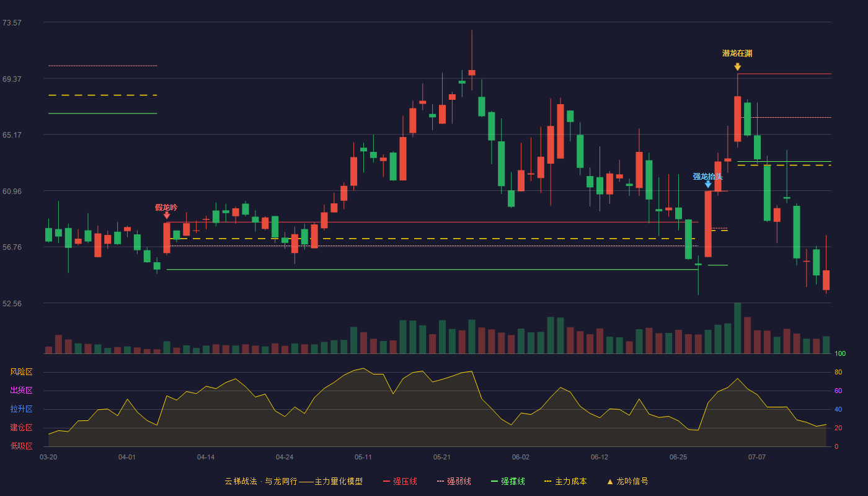Click the magenta 60 indicator scale label
Image resolution: width=868 pixels, height=496 pixels.
tap(838, 391)
